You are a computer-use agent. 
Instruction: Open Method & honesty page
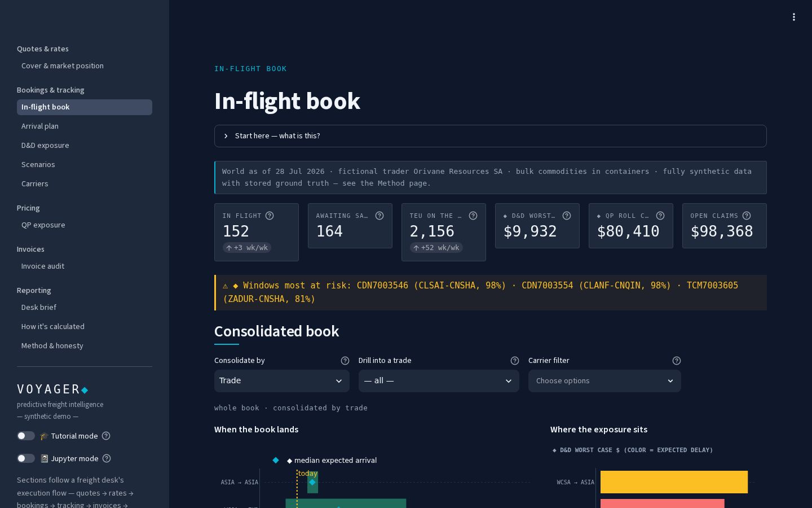point(85,346)
